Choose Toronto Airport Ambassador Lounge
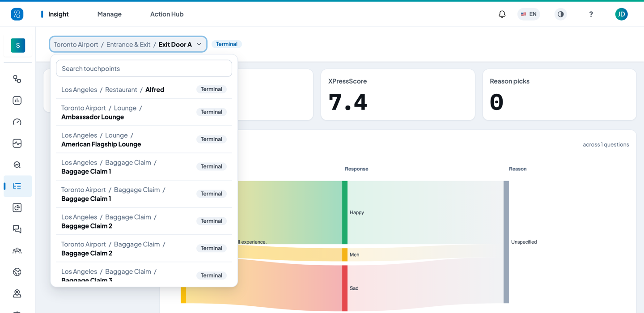 click(x=144, y=112)
